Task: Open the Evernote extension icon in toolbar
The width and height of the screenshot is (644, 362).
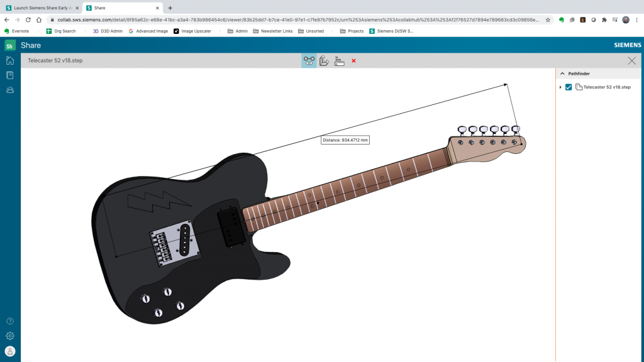Action: pyautogui.click(x=561, y=19)
